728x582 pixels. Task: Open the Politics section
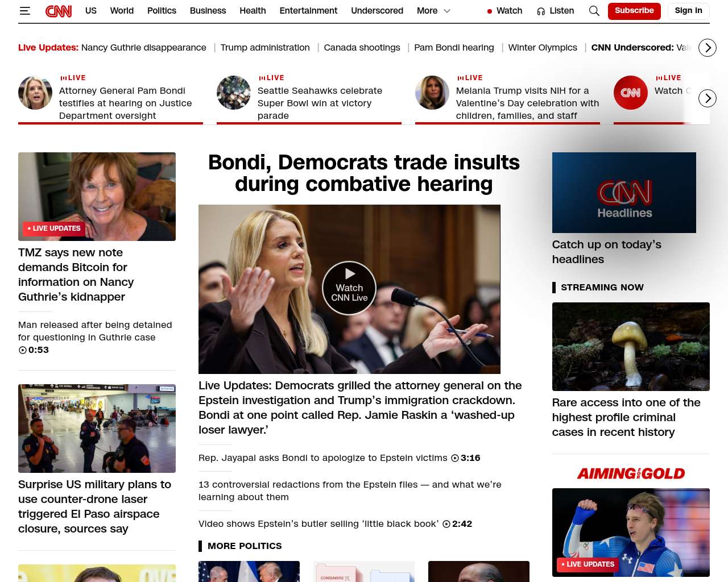click(x=162, y=11)
